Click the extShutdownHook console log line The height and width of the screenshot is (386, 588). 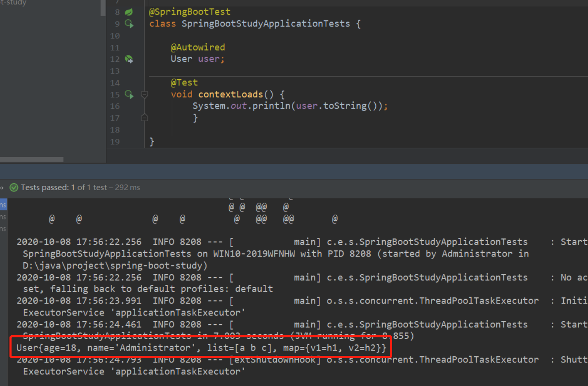[x=302, y=360]
